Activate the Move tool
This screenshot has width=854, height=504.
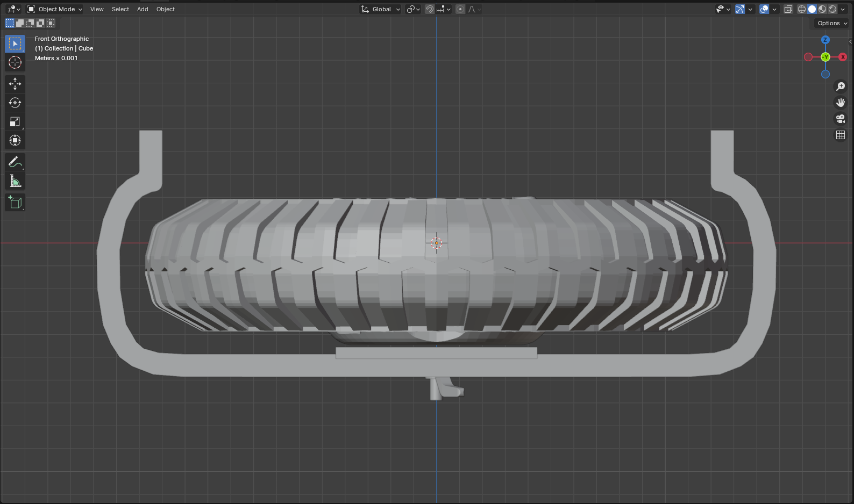tap(15, 83)
